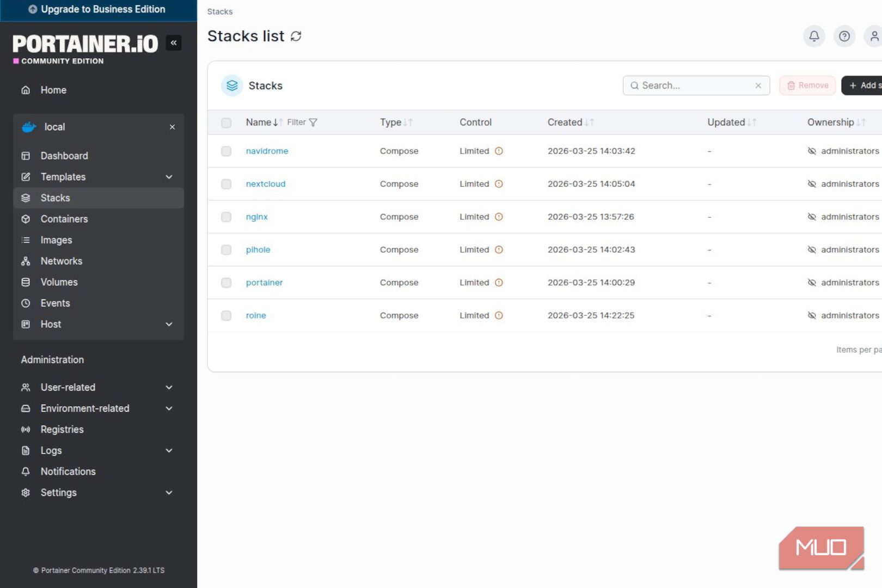Sort the table by Ownership column
The image size is (882, 588).
click(836, 122)
